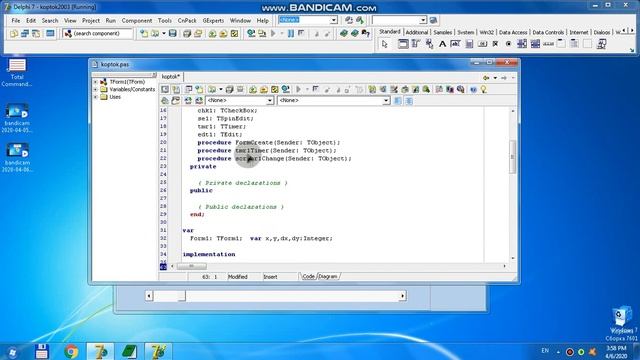Click the Windows Start button
640x360 pixels.
coord(12,352)
